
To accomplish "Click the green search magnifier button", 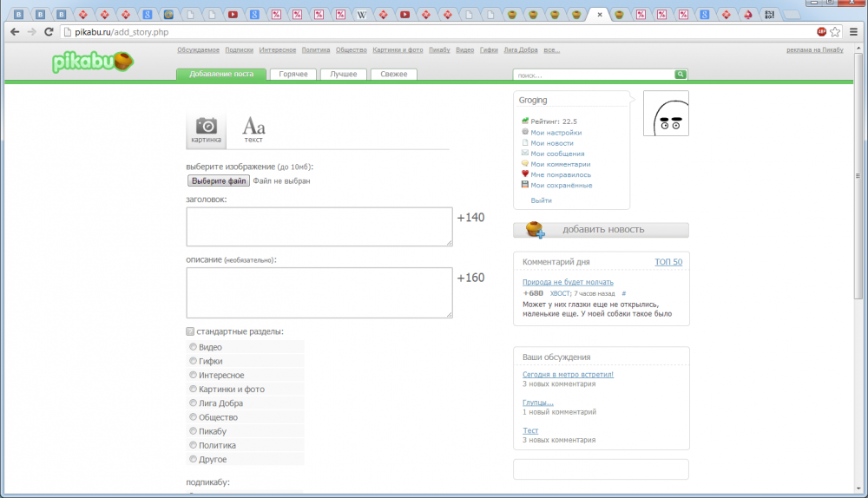I will [x=681, y=75].
